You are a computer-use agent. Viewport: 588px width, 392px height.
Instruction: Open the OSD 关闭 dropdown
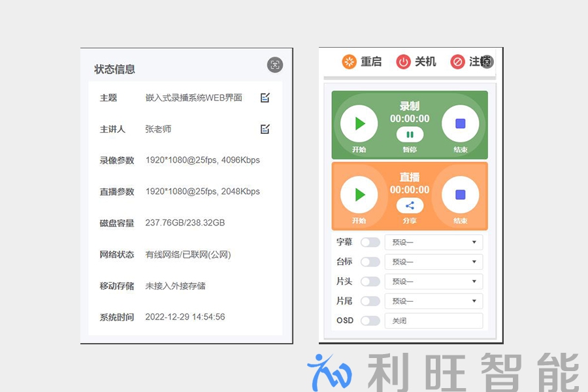coord(433,320)
